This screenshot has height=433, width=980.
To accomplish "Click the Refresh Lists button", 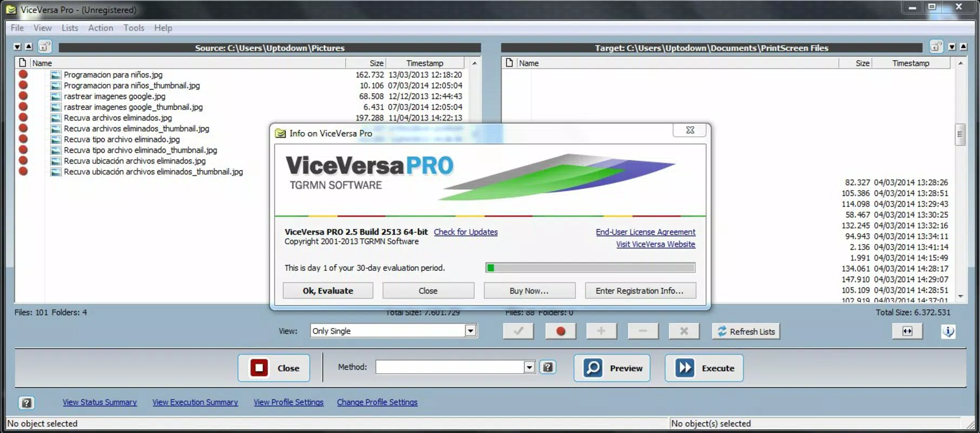I will pos(746,331).
